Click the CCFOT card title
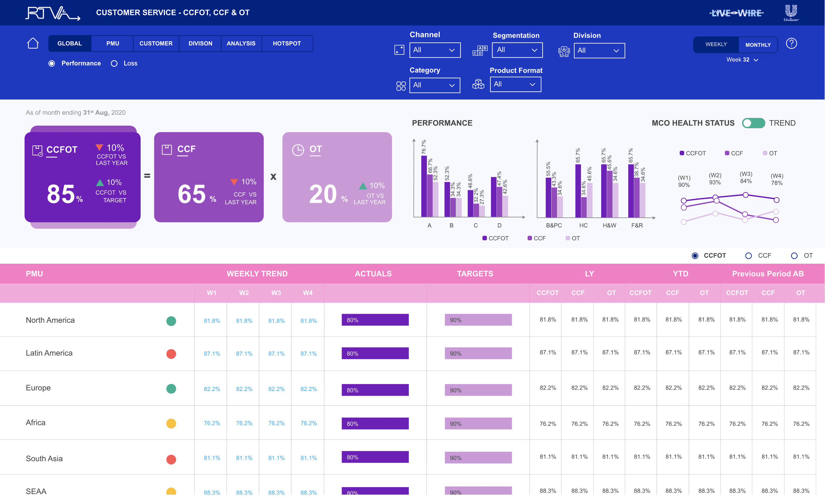 pyautogui.click(x=62, y=150)
